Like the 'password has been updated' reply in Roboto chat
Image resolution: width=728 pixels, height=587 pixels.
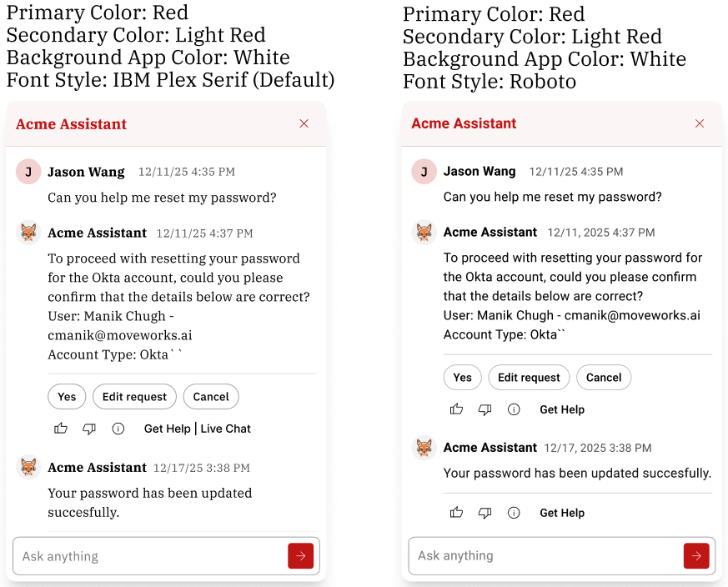point(456,513)
